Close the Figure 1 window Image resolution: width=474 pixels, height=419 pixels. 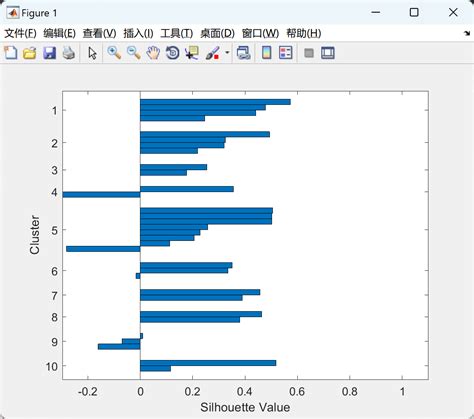453,13
